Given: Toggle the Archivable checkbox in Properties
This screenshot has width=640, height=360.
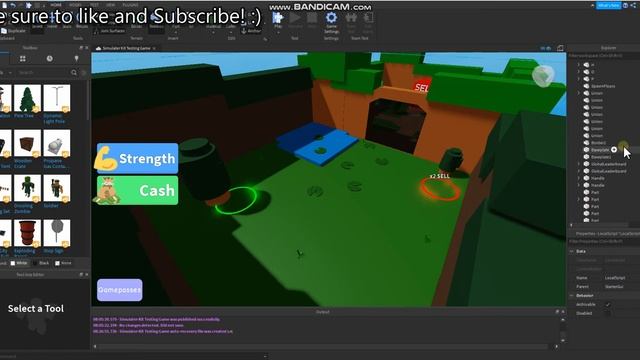Looking at the screenshot, I should pyautogui.click(x=608, y=304).
